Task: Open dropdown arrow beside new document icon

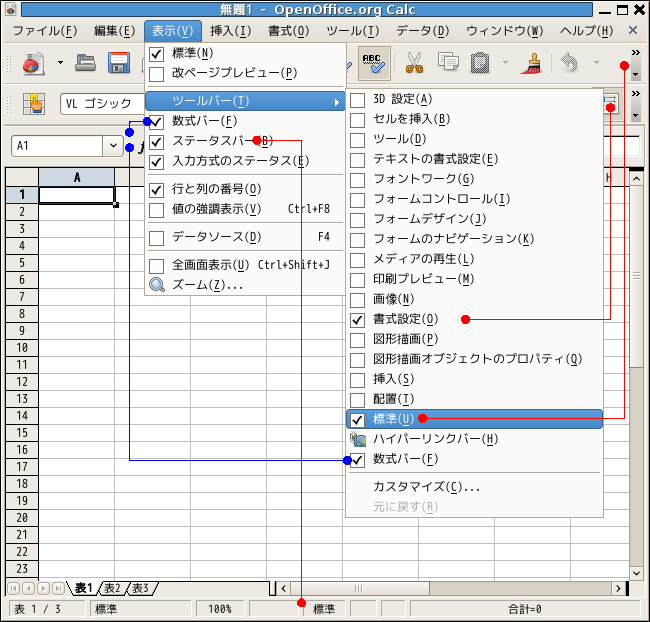Action: pos(61,63)
